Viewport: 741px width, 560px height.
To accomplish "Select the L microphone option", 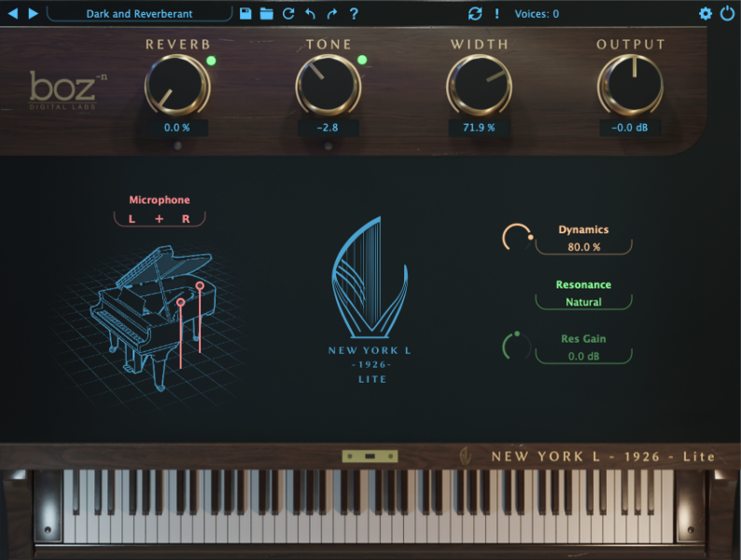I will (132, 218).
